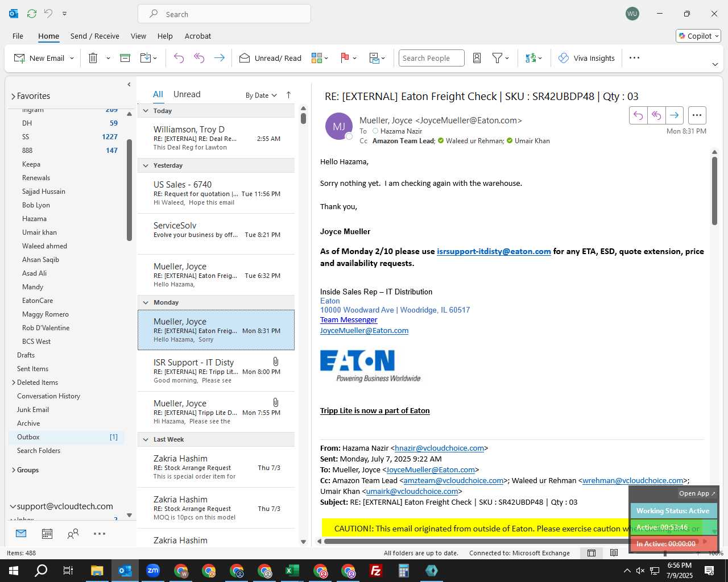Image resolution: width=728 pixels, height=582 pixels.
Task: Open the Calendar view icon
Action: [47, 533]
